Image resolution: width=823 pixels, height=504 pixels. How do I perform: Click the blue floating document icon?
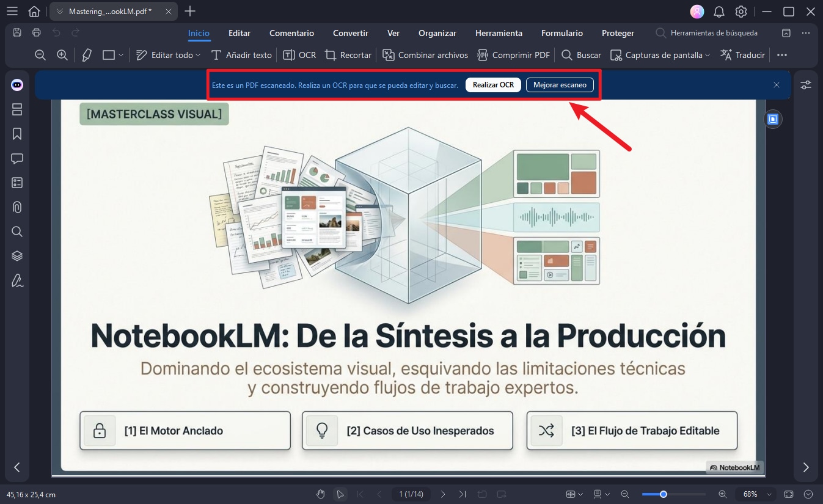click(773, 119)
